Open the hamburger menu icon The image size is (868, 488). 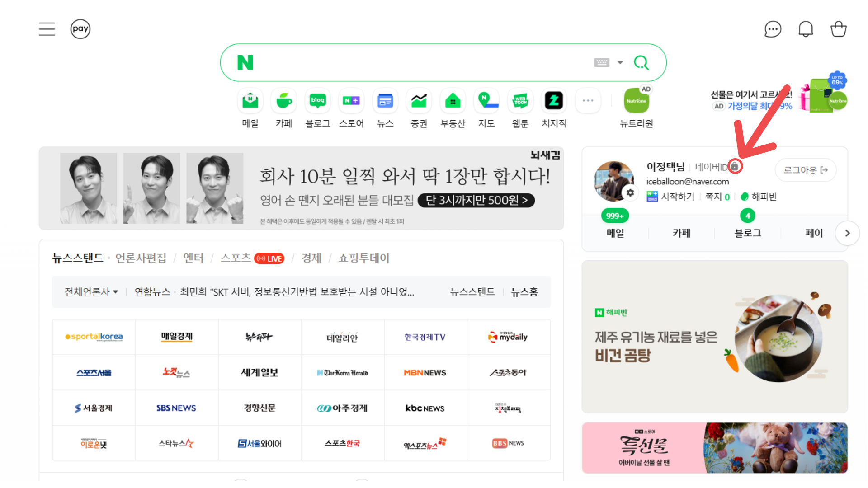47,29
